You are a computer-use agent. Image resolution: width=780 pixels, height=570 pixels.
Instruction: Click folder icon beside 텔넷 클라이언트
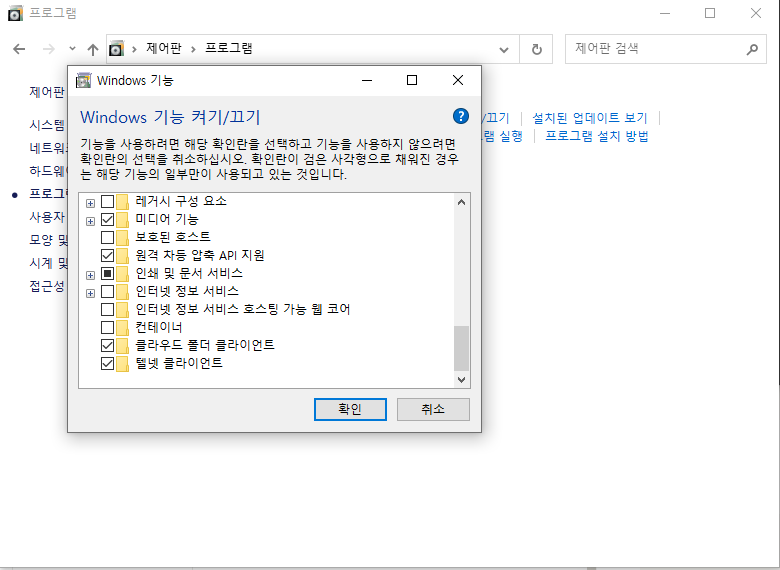point(122,363)
